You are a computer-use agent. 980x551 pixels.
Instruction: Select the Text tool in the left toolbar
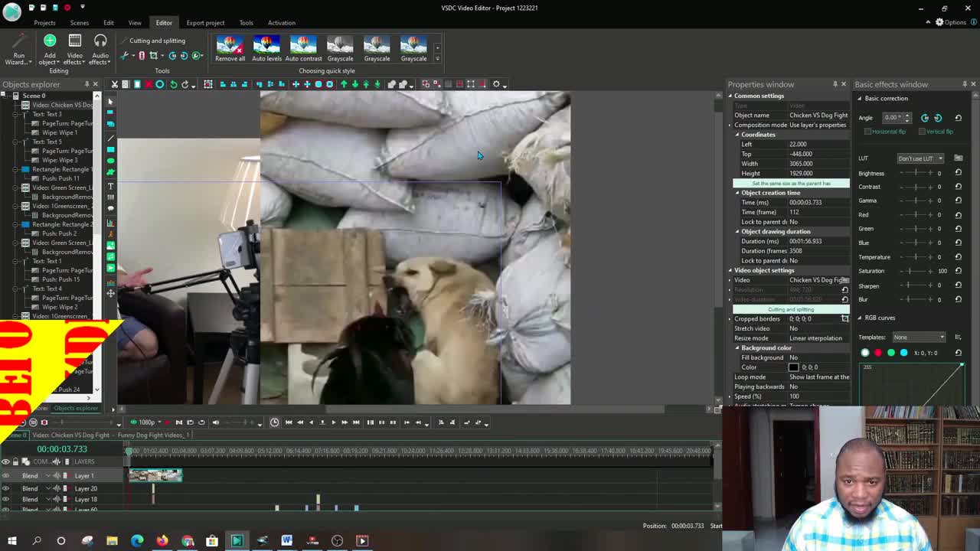110,186
